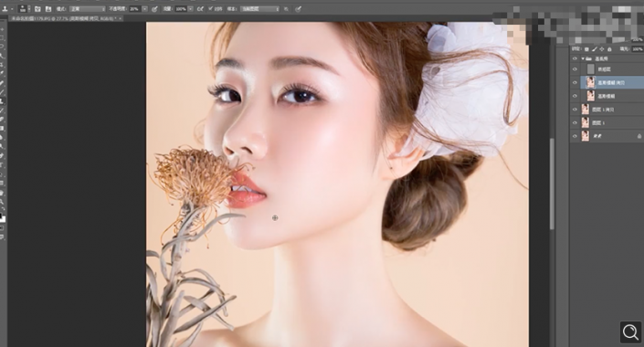The width and height of the screenshot is (644, 347).
Task: Toggle the Clone Source panel icon
Action: pyautogui.click(x=48, y=8)
